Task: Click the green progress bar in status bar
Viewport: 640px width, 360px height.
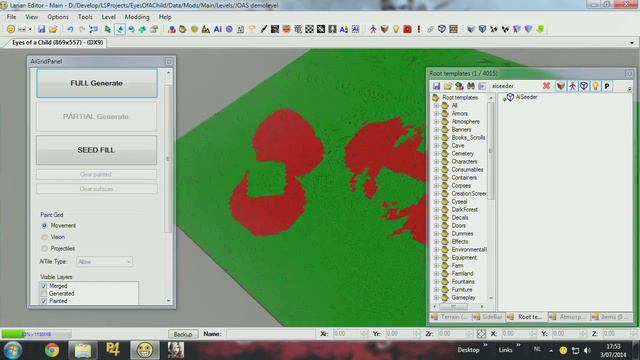Action: point(36,334)
